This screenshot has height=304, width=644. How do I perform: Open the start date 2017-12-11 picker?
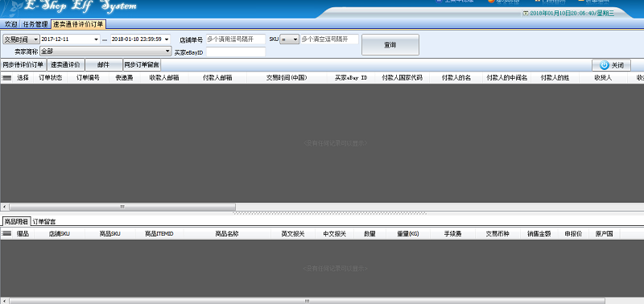pyautogui.click(x=97, y=39)
